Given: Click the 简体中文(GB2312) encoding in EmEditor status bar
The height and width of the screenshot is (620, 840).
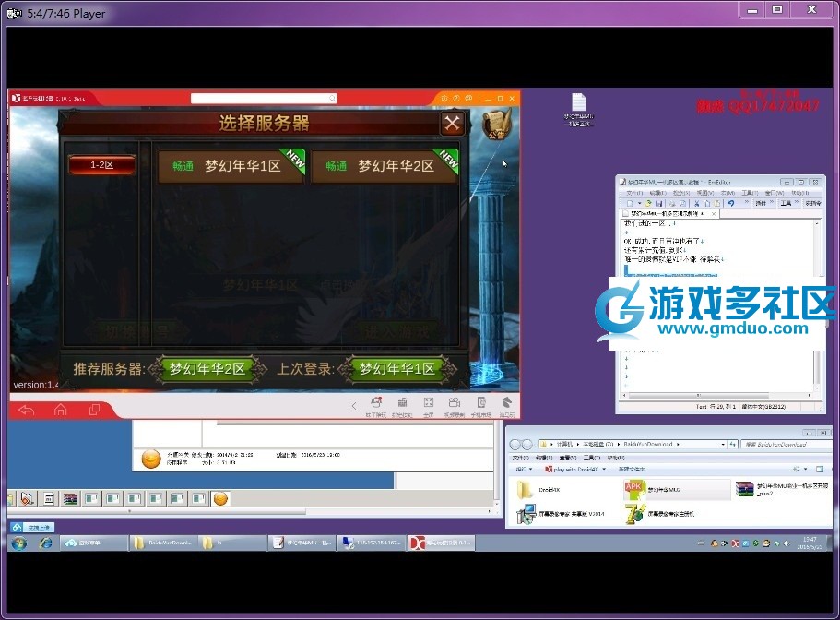Looking at the screenshot, I should point(763,407).
